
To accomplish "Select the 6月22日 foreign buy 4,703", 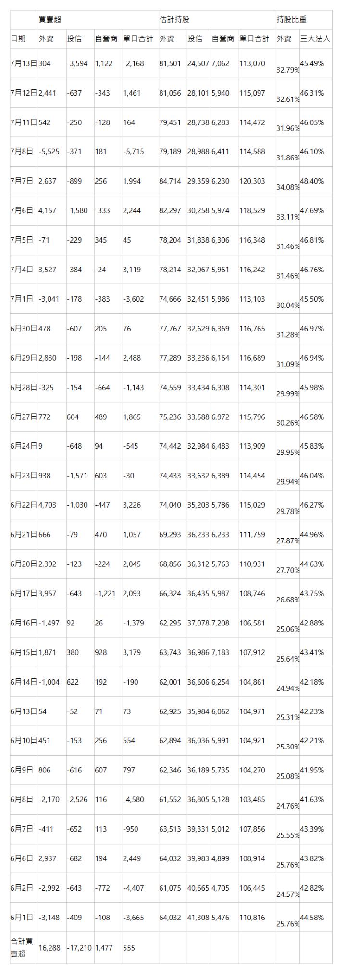I will coord(48,505).
